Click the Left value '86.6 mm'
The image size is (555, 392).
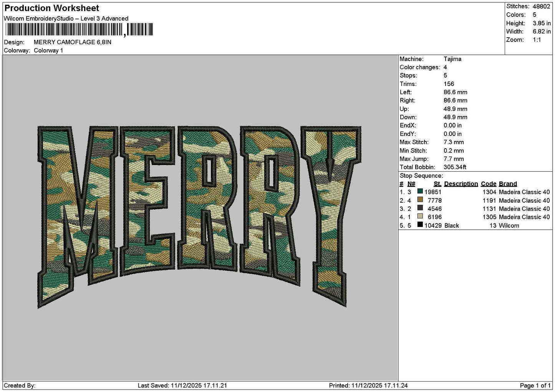455,93
